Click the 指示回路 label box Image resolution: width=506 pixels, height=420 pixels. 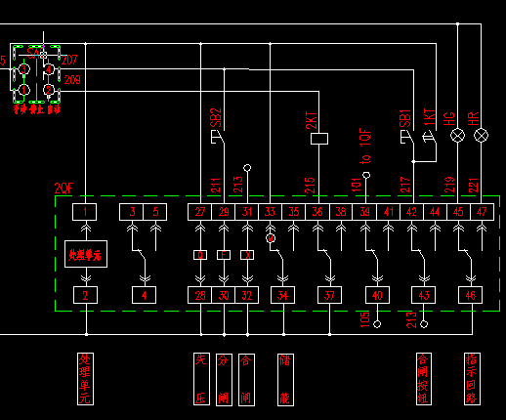[472, 379]
